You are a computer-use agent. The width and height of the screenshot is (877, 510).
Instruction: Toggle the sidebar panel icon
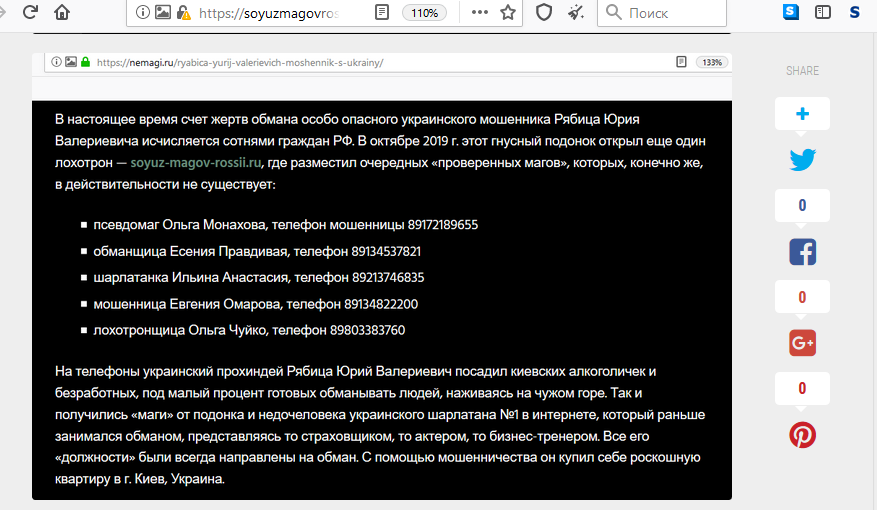[823, 13]
